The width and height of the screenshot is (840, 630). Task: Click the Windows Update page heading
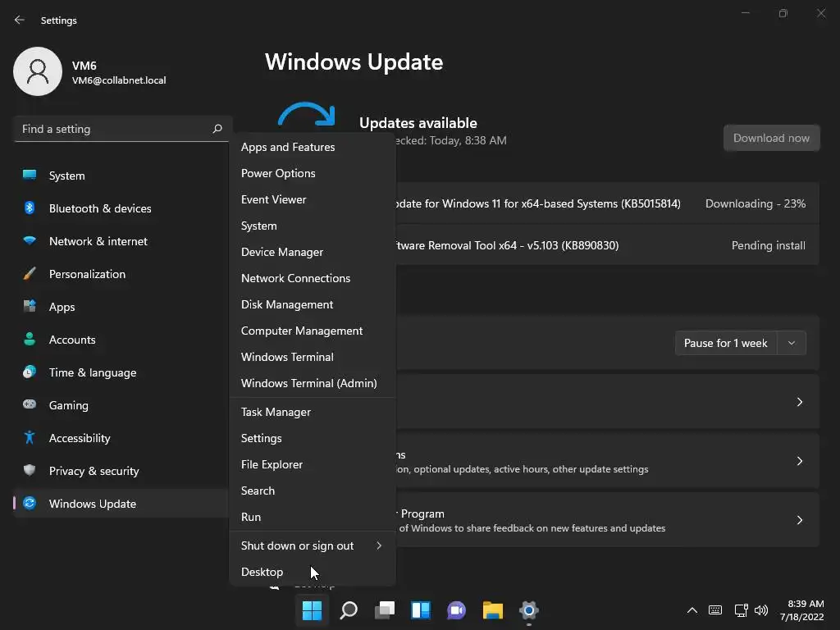pyautogui.click(x=354, y=62)
